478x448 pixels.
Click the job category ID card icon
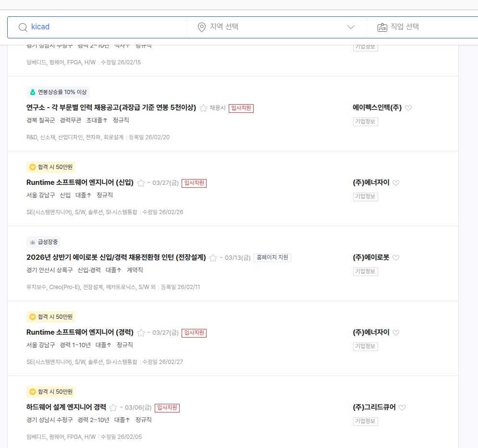(x=382, y=27)
